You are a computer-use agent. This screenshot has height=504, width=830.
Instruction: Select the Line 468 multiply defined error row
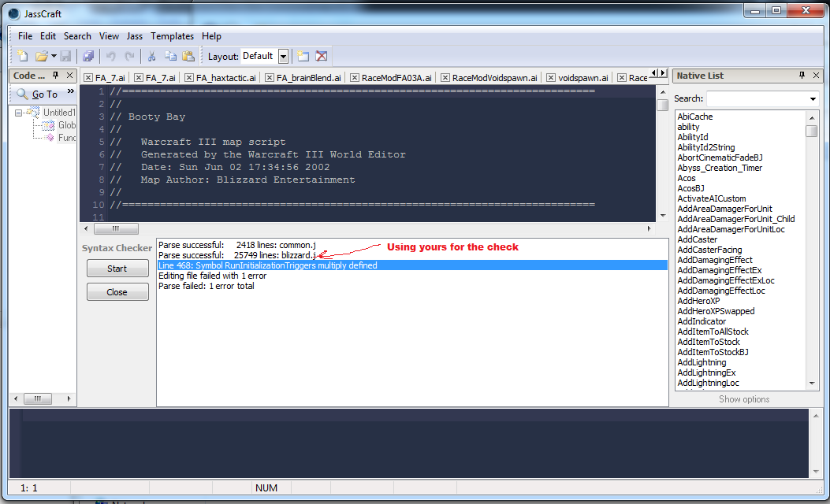point(412,265)
